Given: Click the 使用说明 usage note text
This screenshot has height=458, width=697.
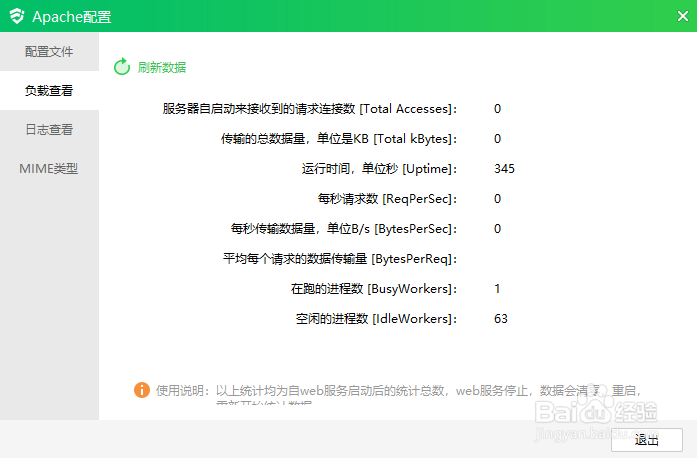Looking at the screenshot, I should (x=398, y=393).
